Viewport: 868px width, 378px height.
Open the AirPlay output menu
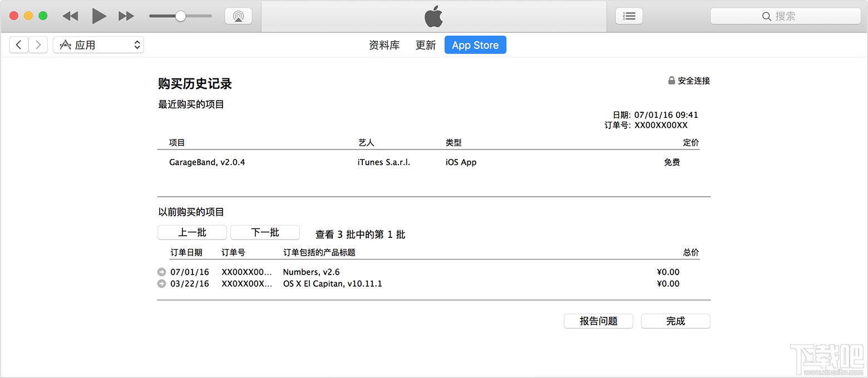click(x=239, y=16)
